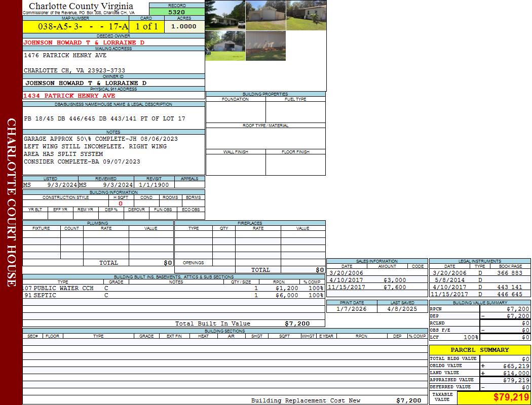This screenshot has height=405, width=532.
Task: Open the house photo with parked truck
Action: pos(225,15)
